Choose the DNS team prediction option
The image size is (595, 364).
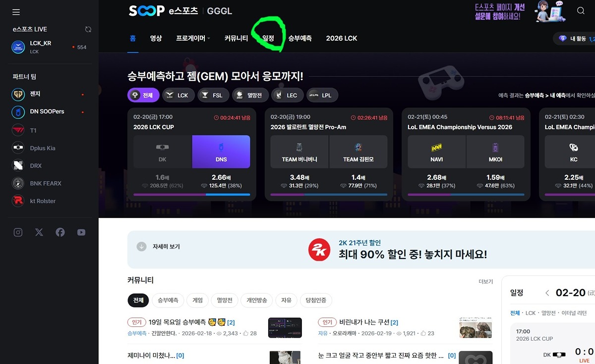tap(221, 152)
